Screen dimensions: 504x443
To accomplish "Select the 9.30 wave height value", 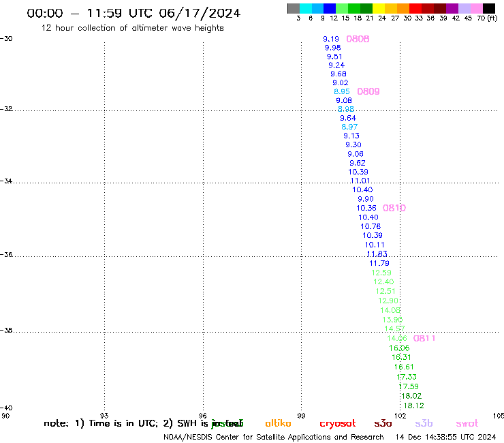I will pyautogui.click(x=353, y=144).
